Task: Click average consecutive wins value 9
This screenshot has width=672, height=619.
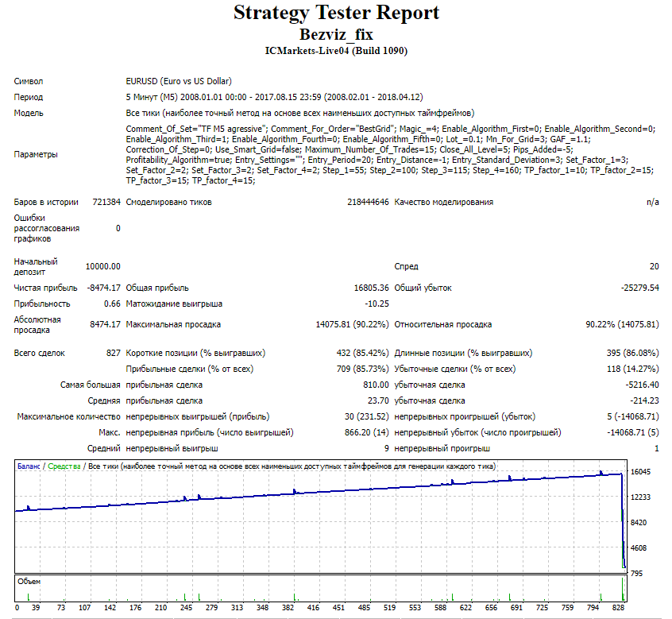Action: pyautogui.click(x=387, y=448)
